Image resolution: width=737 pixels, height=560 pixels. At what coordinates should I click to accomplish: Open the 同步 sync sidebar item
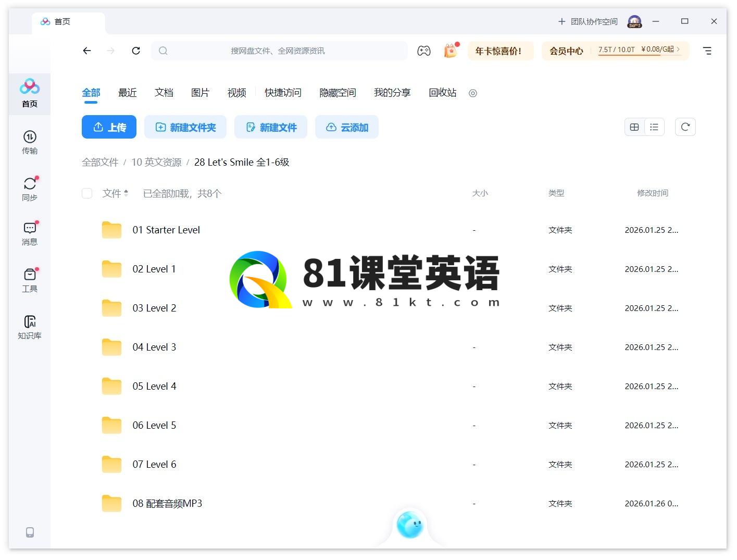[x=30, y=189]
